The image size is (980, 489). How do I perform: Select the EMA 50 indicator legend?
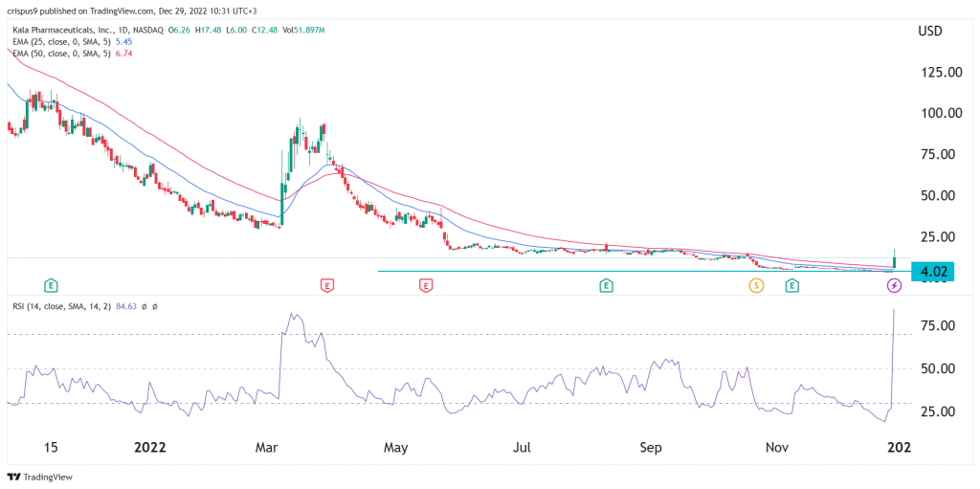tap(72, 56)
